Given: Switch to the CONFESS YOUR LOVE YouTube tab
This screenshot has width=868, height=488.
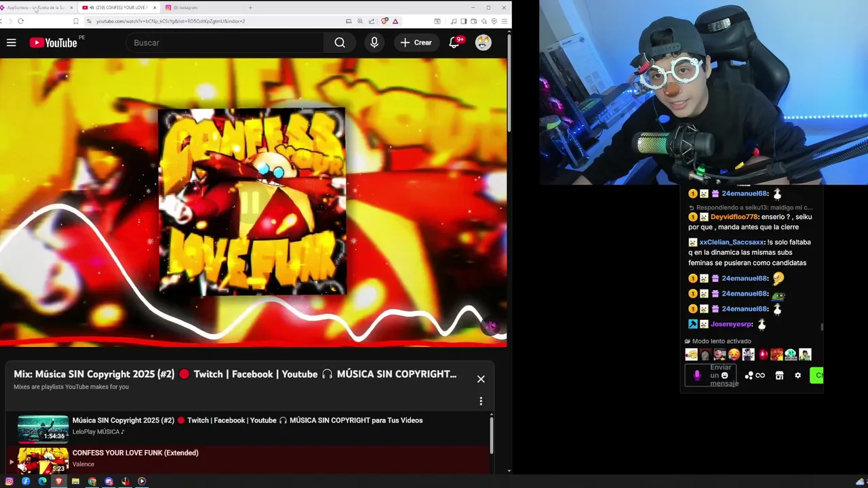Looking at the screenshot, I should [118, 7].
